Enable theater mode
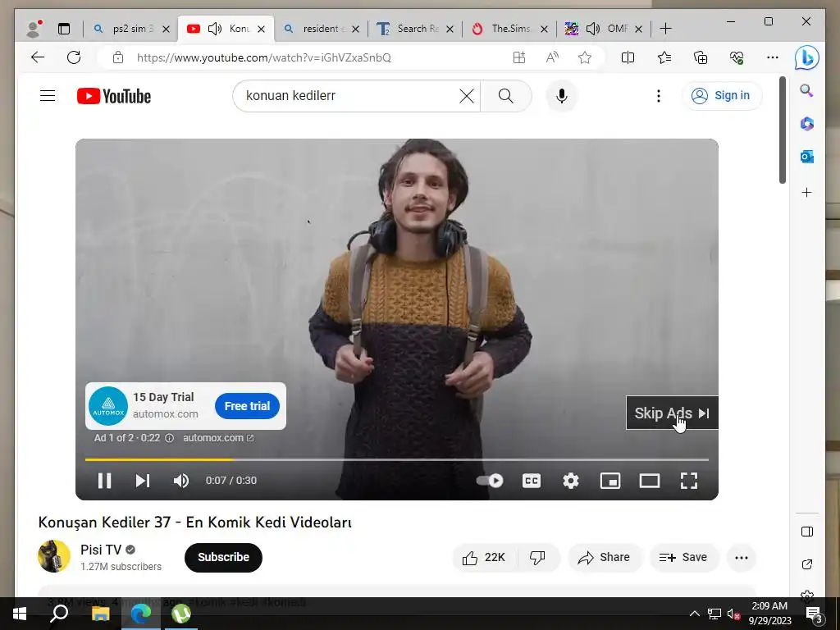 click(x=650, y=481)
